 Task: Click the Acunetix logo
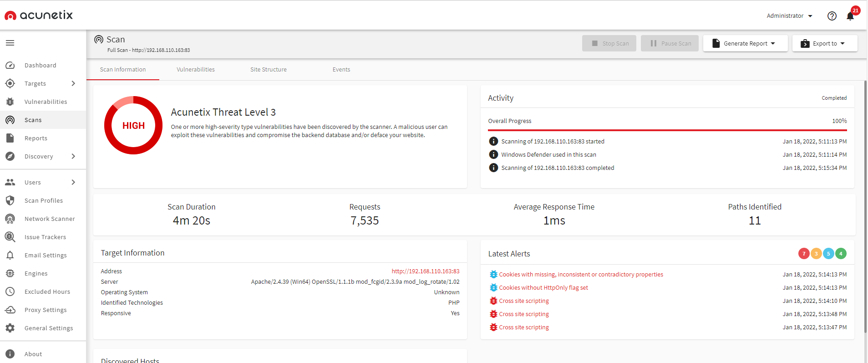(39, 15)
